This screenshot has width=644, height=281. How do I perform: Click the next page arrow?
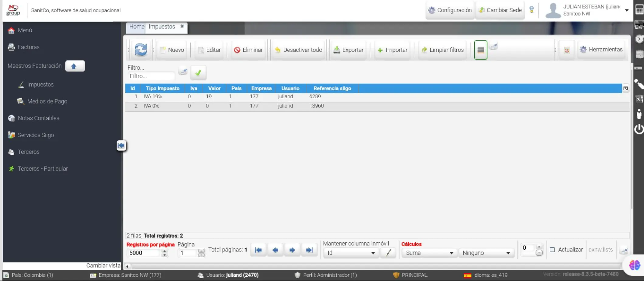pos(292,250)
